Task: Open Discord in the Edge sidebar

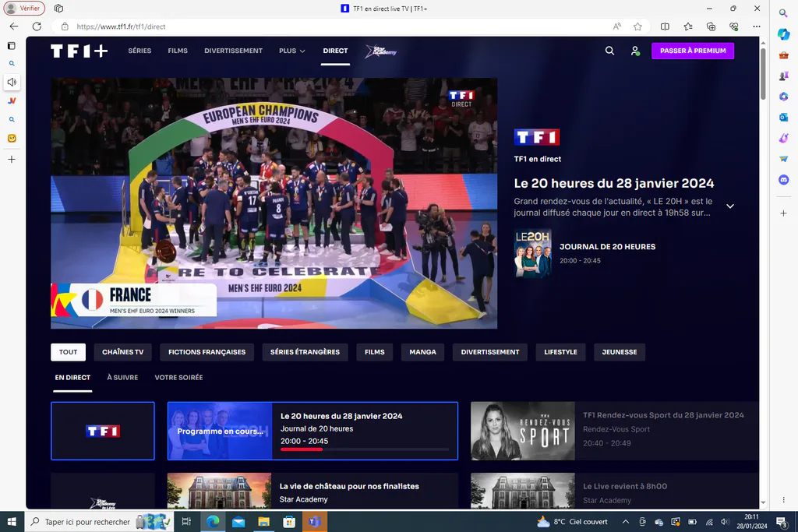Action: [x=784, y=179]
